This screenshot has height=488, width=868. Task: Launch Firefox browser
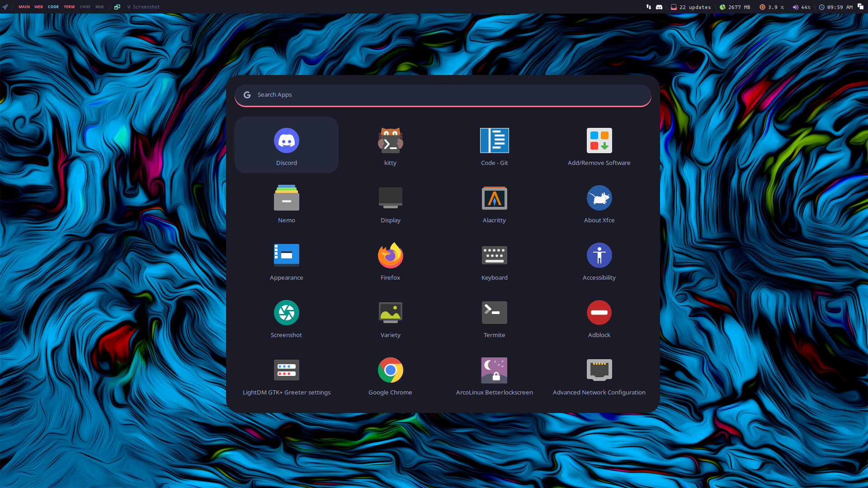tap(390, 260)
